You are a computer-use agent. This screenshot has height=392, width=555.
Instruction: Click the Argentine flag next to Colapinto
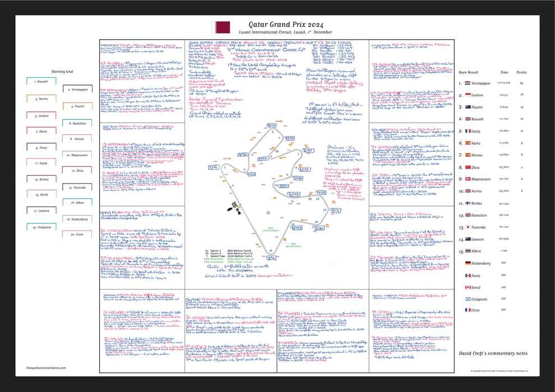(x=468, y=299)
